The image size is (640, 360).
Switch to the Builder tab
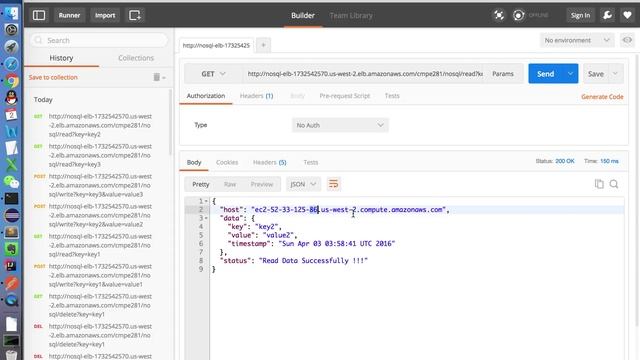303,16
